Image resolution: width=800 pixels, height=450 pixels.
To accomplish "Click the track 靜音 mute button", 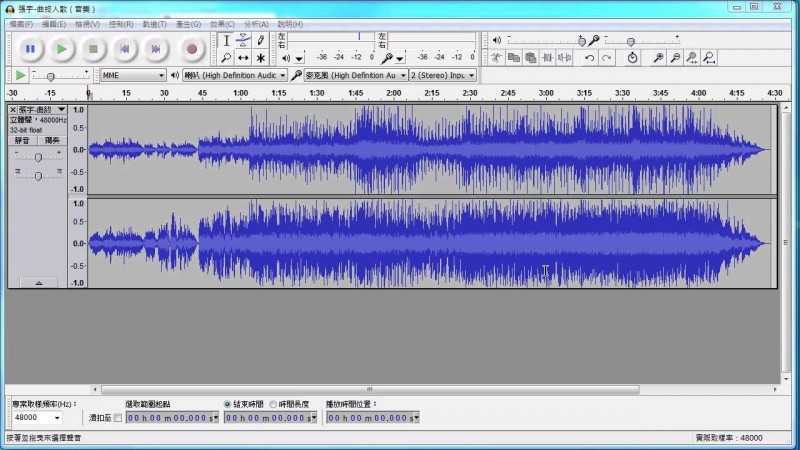I will [x=22, y=141].
